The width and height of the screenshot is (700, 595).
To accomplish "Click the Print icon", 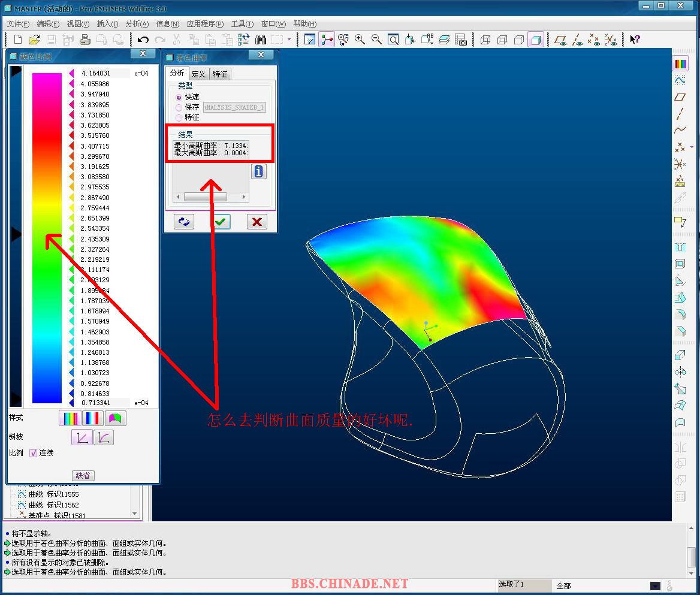I will pyautogui.click(x=85, y=40).
